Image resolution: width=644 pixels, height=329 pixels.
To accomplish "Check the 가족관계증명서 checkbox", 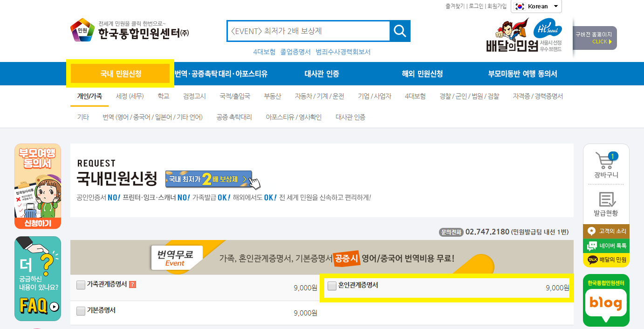I will [x=81, y=285].
